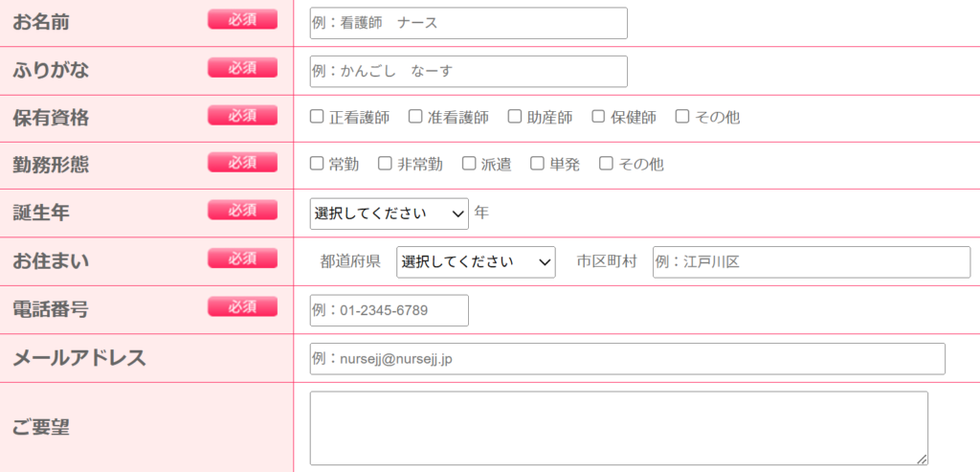Click the 市区町村 text field

point(811,261)
